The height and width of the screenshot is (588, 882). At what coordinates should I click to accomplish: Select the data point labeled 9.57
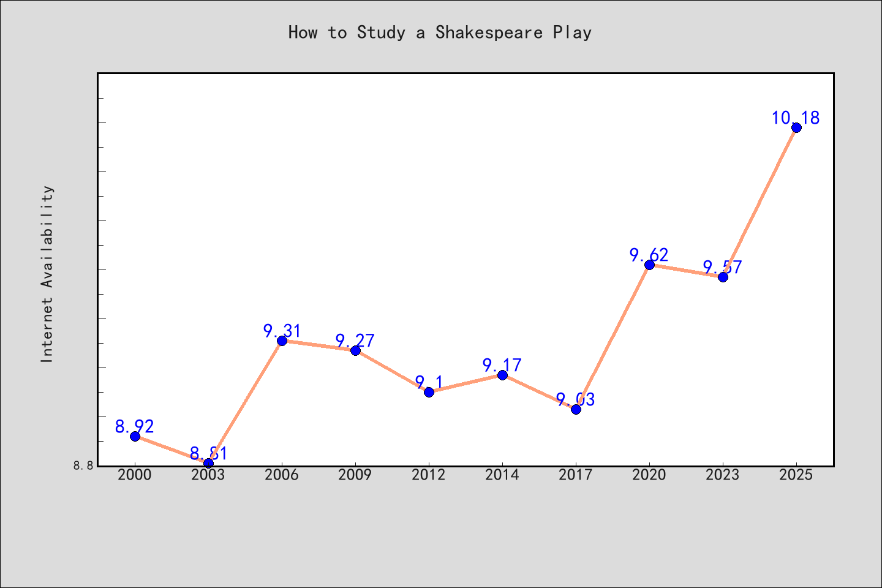pyautogui.click(x=723, y=277)
